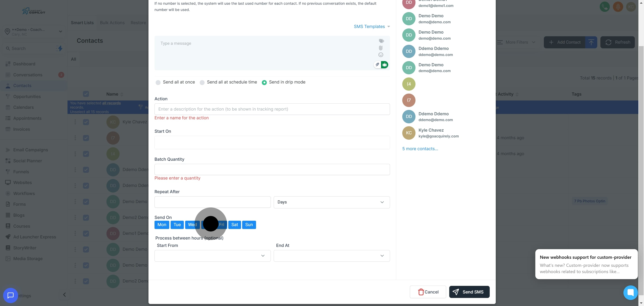The width and height of the screenshot is (644, 306).
Task: Click the Batch Quantity input field
Action: 272,169
